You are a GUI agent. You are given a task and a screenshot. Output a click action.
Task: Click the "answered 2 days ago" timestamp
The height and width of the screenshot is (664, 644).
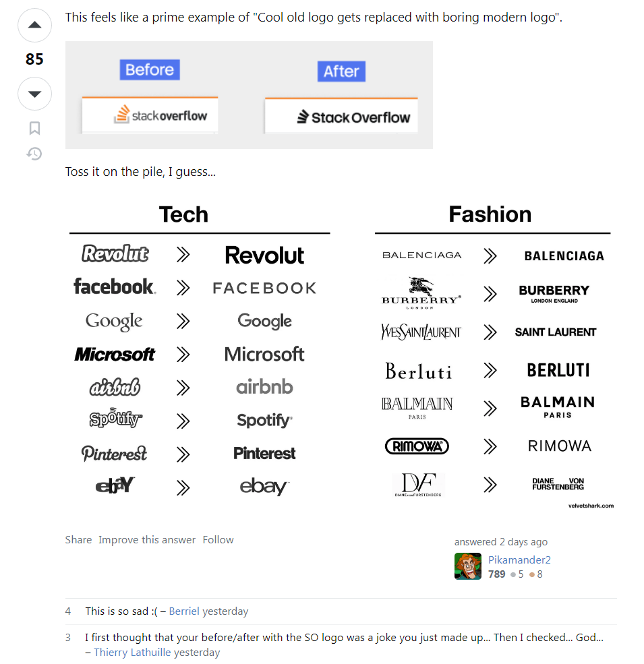coord(501,542)
